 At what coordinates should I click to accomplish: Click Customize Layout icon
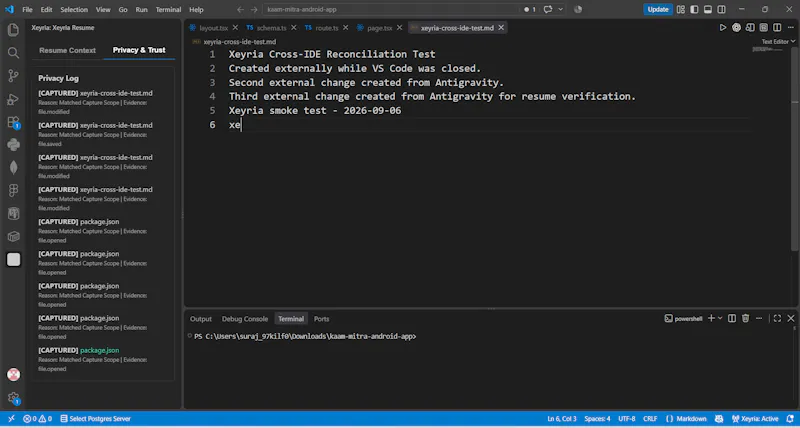point(681,9)
